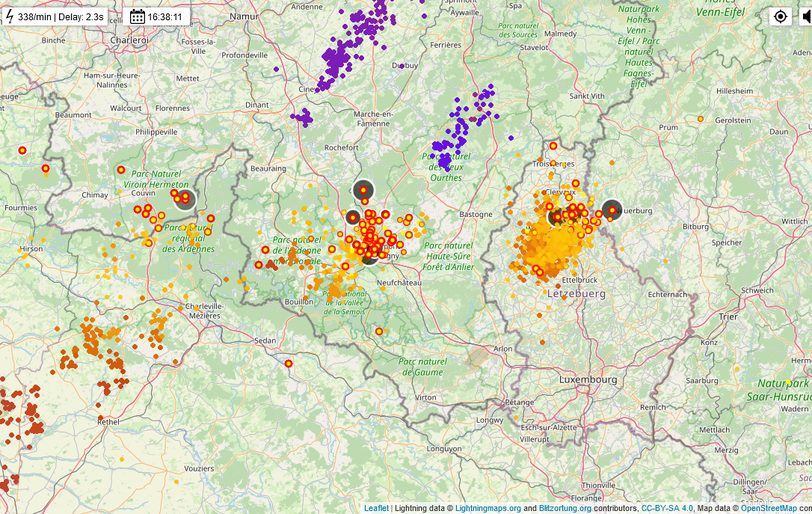
Task: Click the gray-ringed strike near Couvin
Action: (185, 200)
